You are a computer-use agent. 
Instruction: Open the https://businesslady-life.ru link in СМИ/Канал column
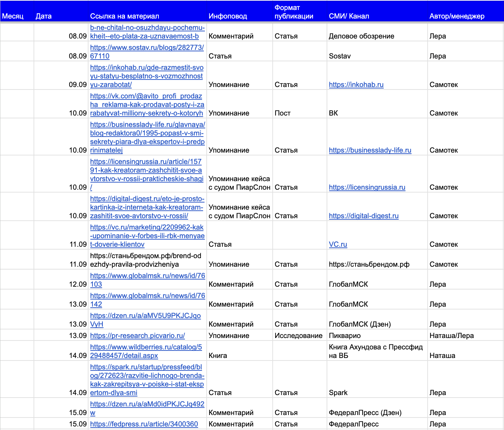click(370, 150)
